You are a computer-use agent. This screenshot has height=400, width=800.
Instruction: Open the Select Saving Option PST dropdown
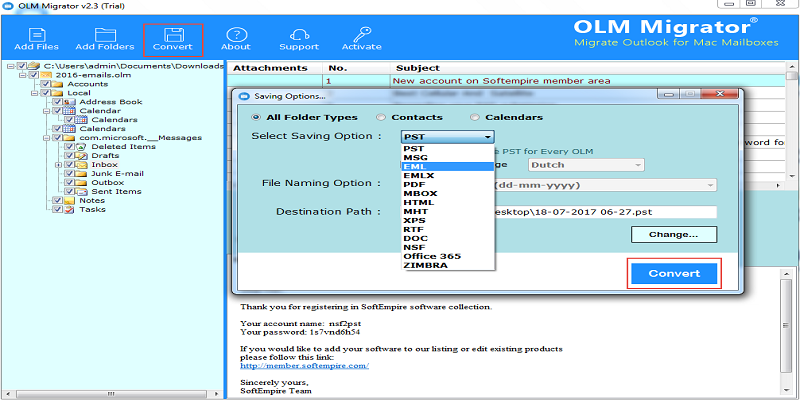coord(447,137)
